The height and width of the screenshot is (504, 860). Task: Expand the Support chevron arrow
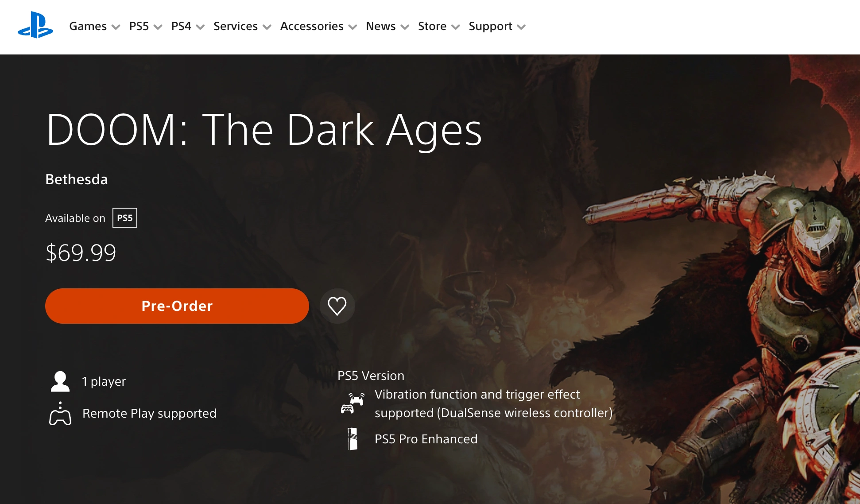[521, 27]
